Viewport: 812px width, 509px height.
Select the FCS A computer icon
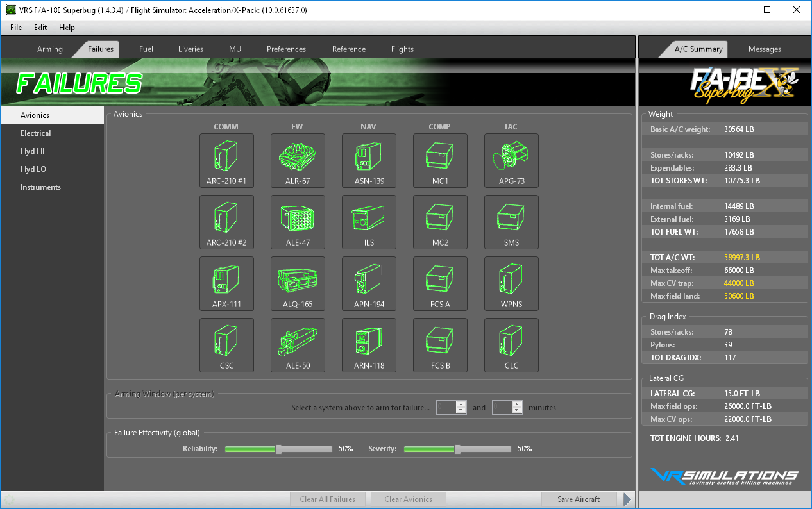(440, 283)
